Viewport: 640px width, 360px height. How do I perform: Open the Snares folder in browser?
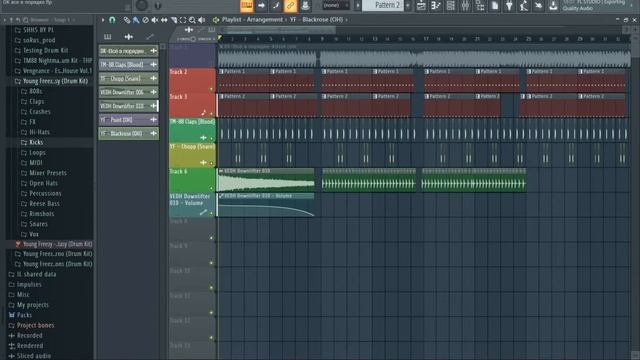[x=38, y=224]
